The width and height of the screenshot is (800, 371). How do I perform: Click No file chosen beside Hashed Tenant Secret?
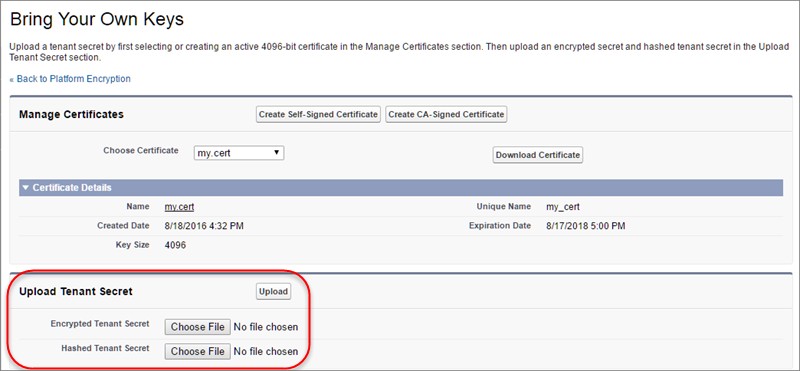[x=266, y=351]
